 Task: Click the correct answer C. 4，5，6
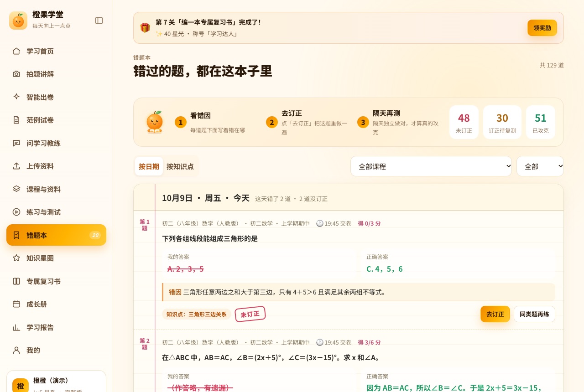point(385,269)
